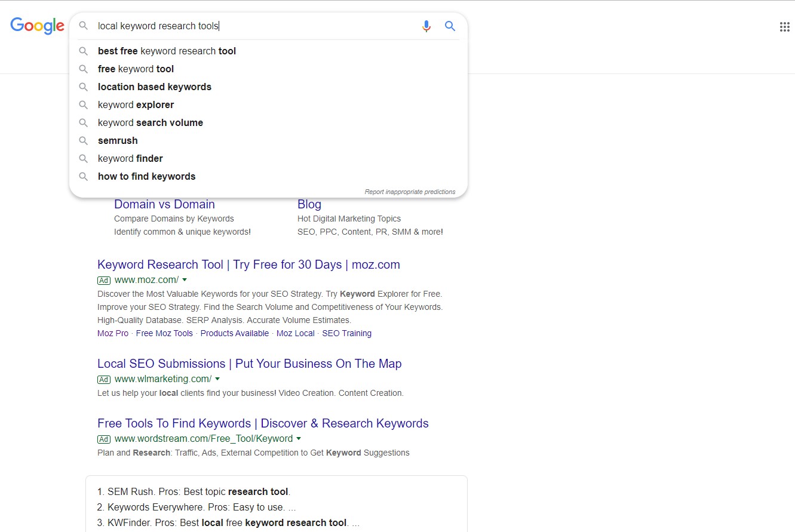
Task: Open 'Local SEO Submissions' ad title
Action: coord(250,364)
